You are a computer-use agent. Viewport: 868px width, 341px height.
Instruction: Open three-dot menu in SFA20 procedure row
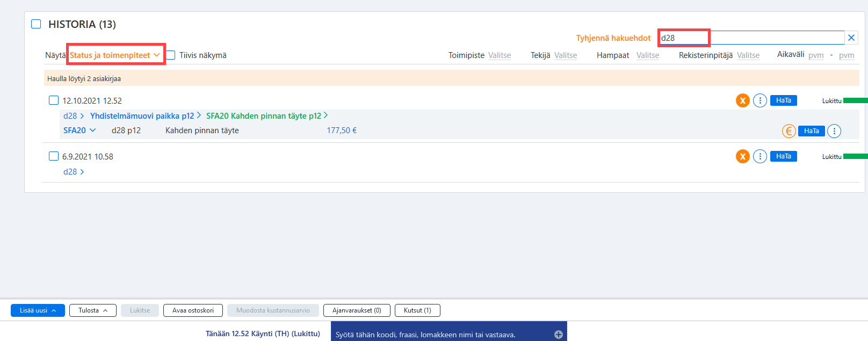point(834,131)
